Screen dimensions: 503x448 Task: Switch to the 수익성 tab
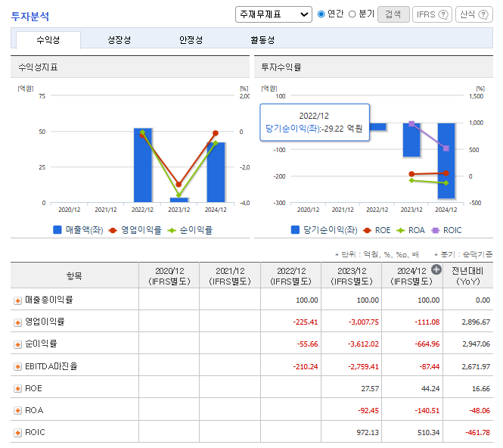[x=48, y=40]
